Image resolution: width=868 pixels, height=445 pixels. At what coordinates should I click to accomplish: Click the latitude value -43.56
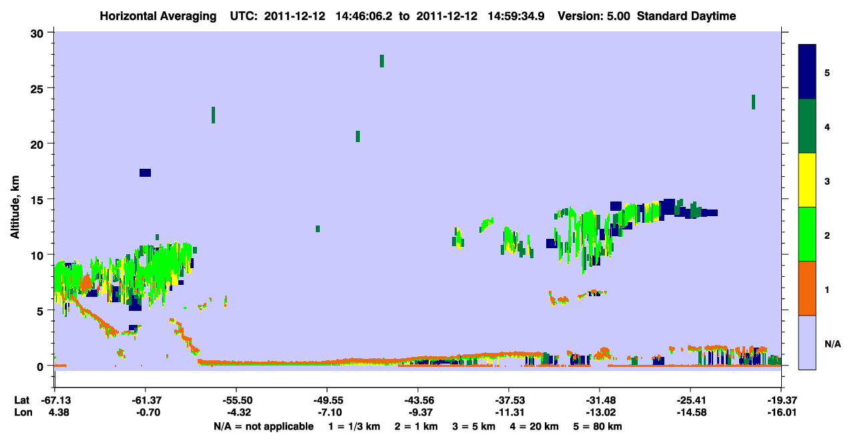(x=418, y=400)
